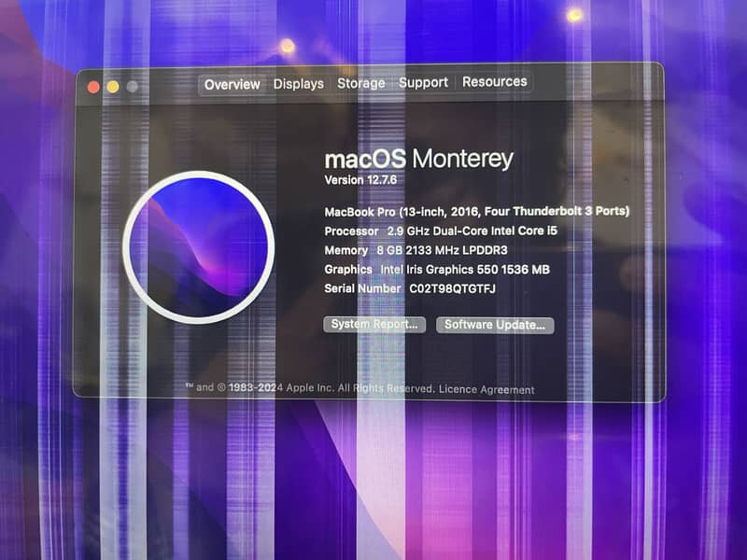
Task: Open the Displays tab
Action: [299, 84]
